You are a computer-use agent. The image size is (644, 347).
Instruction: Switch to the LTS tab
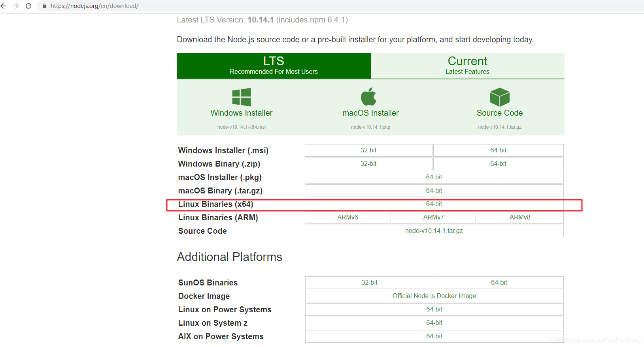click(x=274, y=66)
